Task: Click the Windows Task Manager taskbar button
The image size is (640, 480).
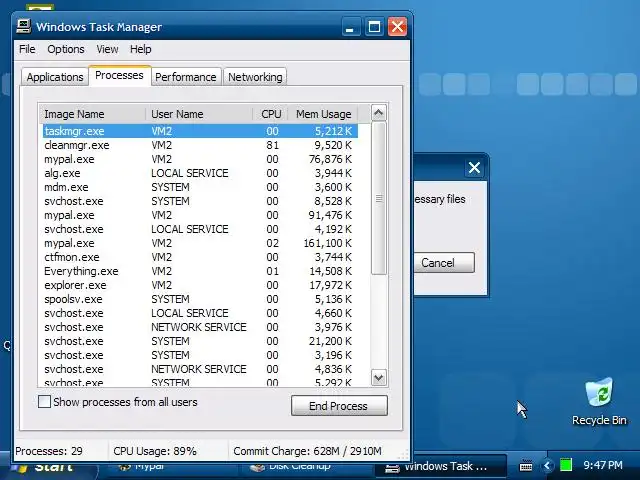Action: coord(439,467)
